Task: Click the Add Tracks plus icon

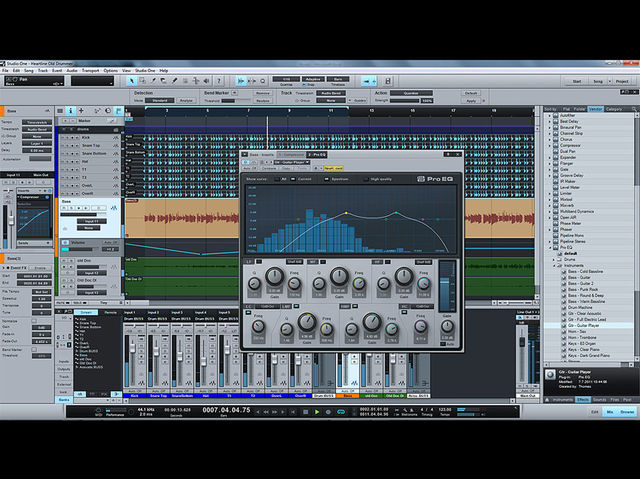Action: (x=81, y=111)
